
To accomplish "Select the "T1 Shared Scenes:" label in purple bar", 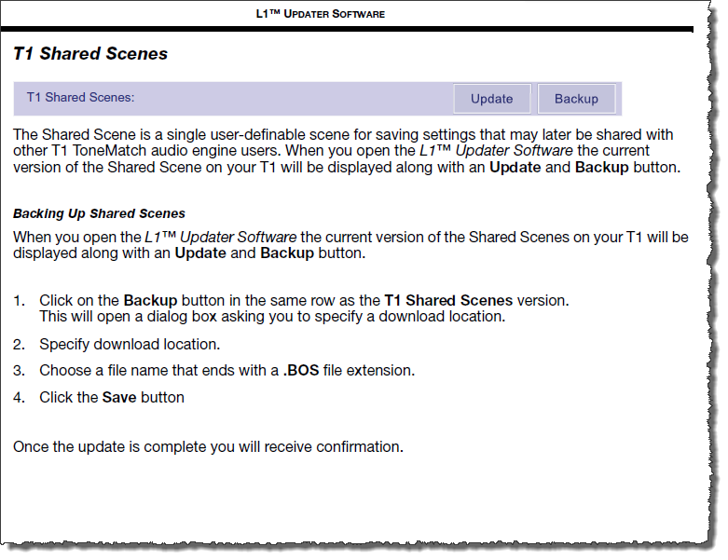I will click(80, 97).
